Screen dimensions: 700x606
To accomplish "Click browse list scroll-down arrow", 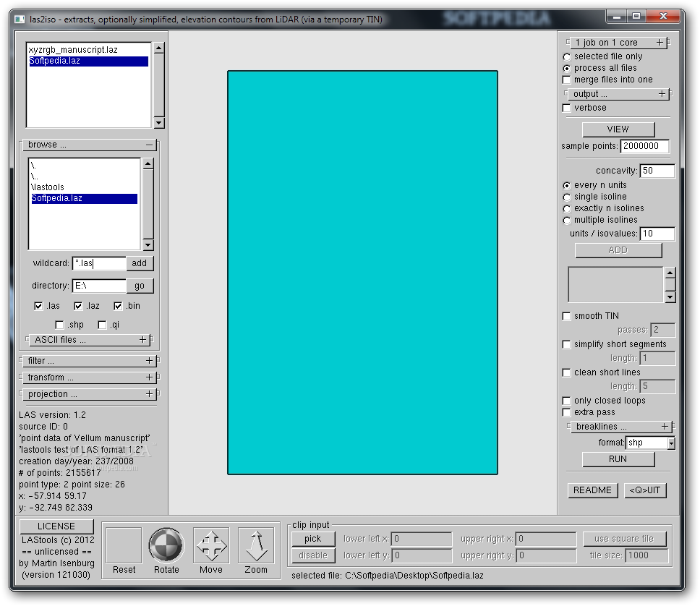I will tap(148, 244).
